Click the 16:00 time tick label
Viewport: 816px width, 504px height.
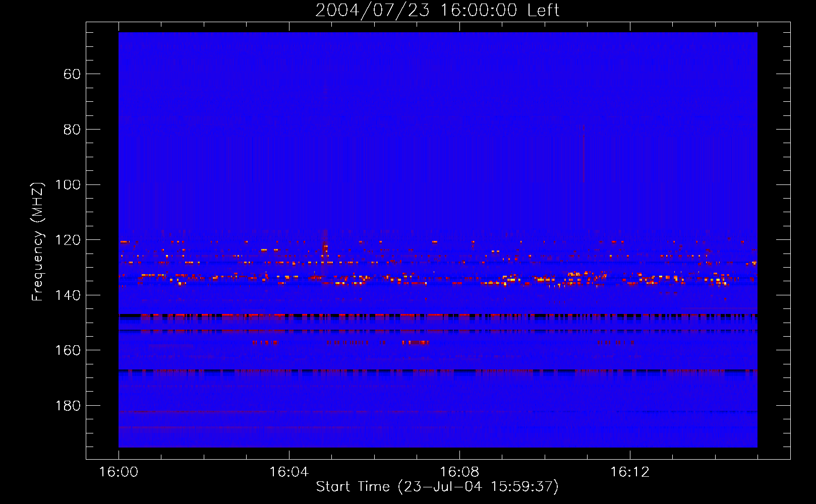[119, 472]
